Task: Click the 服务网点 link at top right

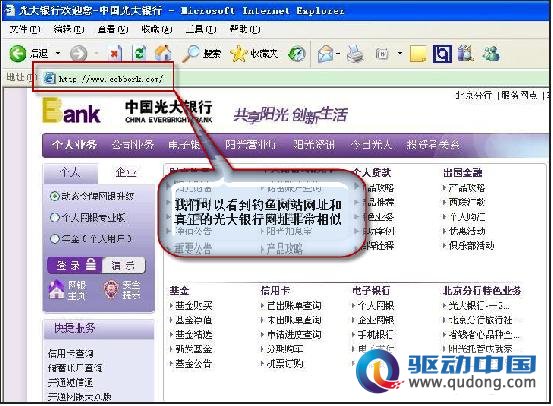Action: [519, 95]
